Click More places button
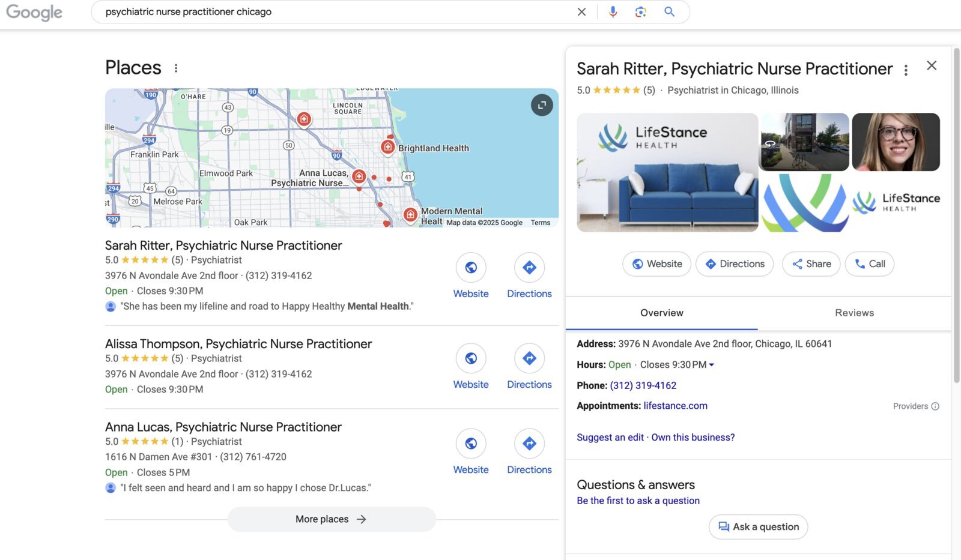The image size is (961, 560). [x=331, y=519]
